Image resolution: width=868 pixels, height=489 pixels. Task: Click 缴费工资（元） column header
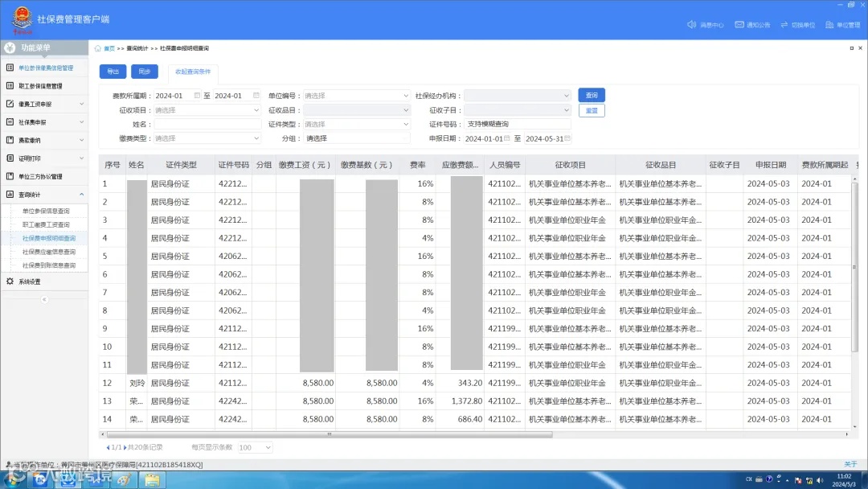point(305,165)
